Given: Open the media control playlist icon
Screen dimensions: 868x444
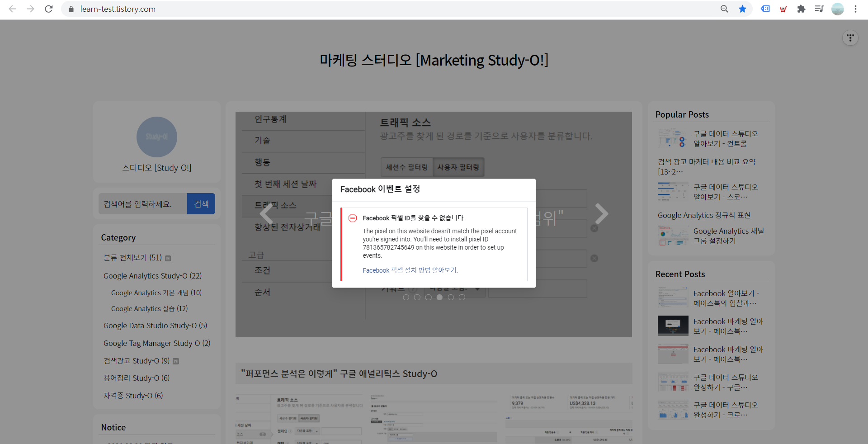Looking at the screenshot, I should click(x=819, y=9).
